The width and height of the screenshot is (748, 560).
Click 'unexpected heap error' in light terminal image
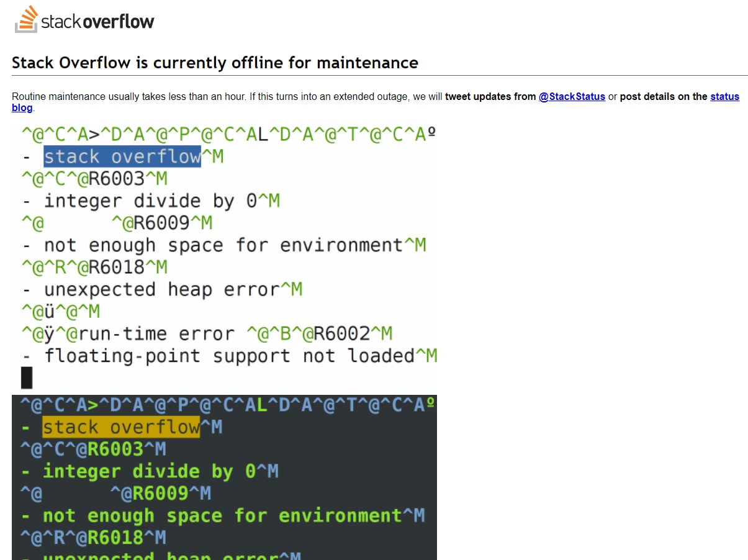click(x=161, y=290)
